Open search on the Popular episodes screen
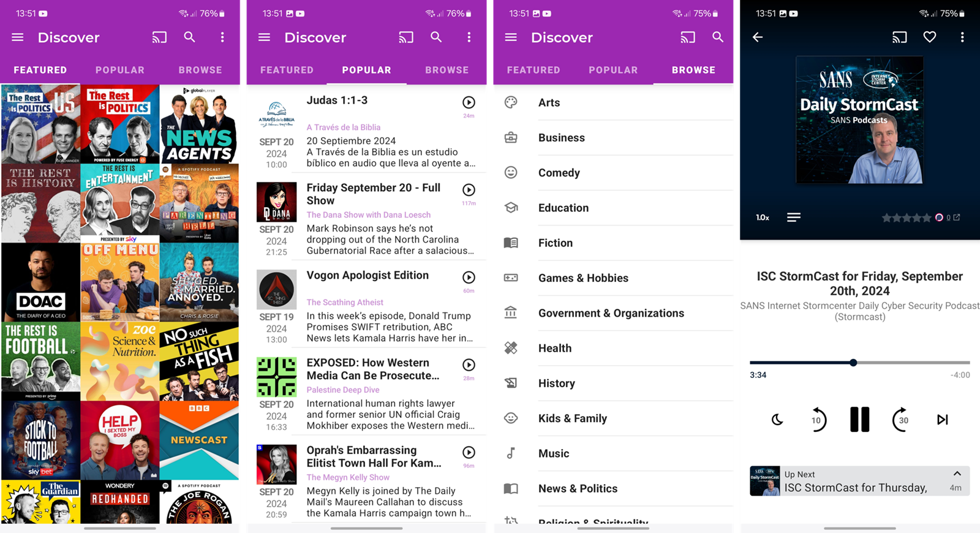Screen dimensions: 980x533 coord(436,37)
